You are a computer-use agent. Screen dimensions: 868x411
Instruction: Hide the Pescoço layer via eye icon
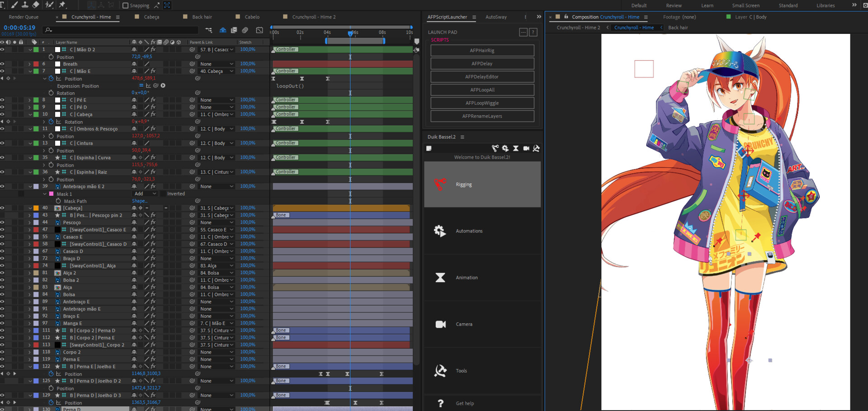[x=3, y=222]
